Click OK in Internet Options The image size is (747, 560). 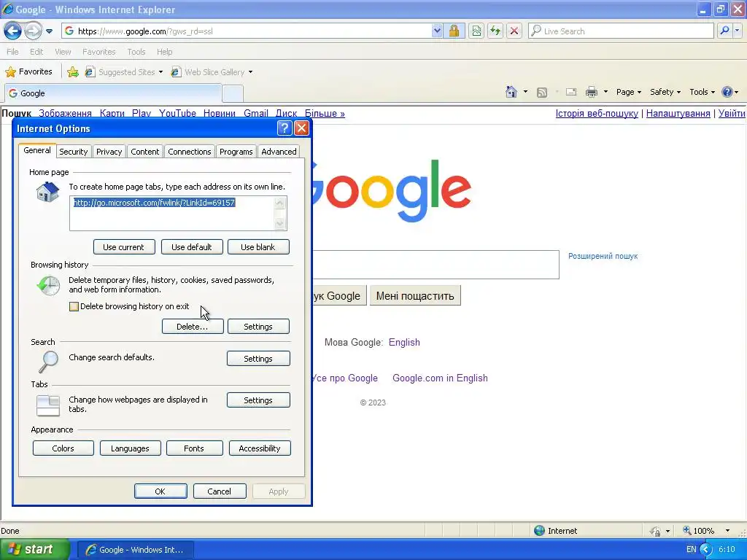[160, 491]
